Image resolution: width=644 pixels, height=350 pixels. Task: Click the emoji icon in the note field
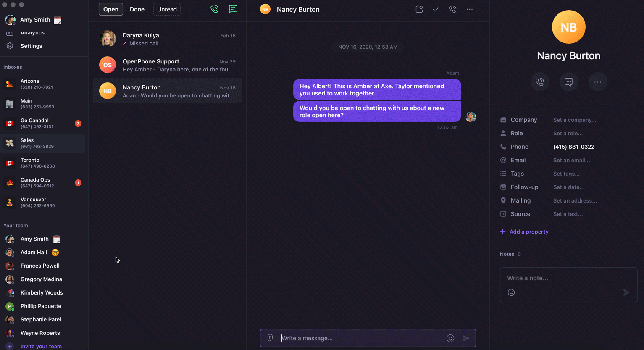[x=511, y=292]
